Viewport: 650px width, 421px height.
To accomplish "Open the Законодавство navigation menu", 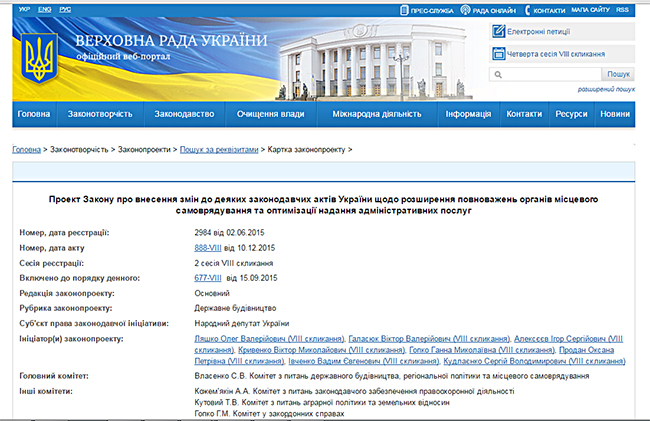I will [x=184, y=115].
